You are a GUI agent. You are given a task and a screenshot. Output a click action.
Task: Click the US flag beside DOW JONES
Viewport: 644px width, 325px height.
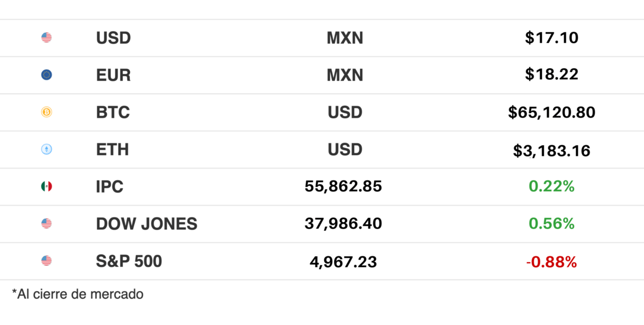coord(46,224)
